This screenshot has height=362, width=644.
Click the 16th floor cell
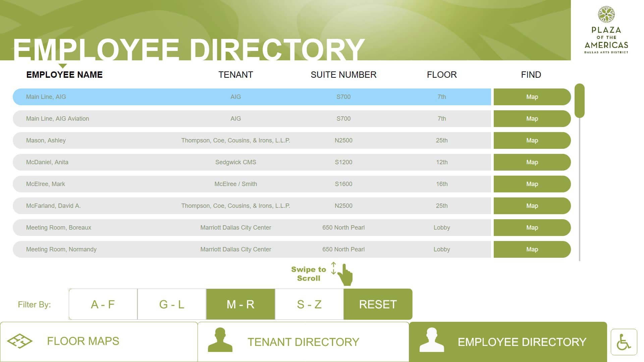coord(442,184)
